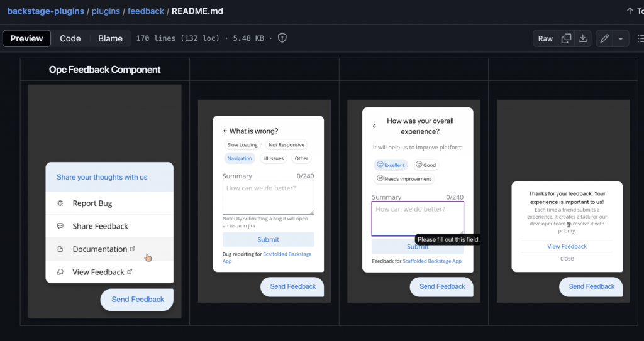Click the summary box in the experience form
The width and height of the screenshot is (644, 341).
coord(418,219)
